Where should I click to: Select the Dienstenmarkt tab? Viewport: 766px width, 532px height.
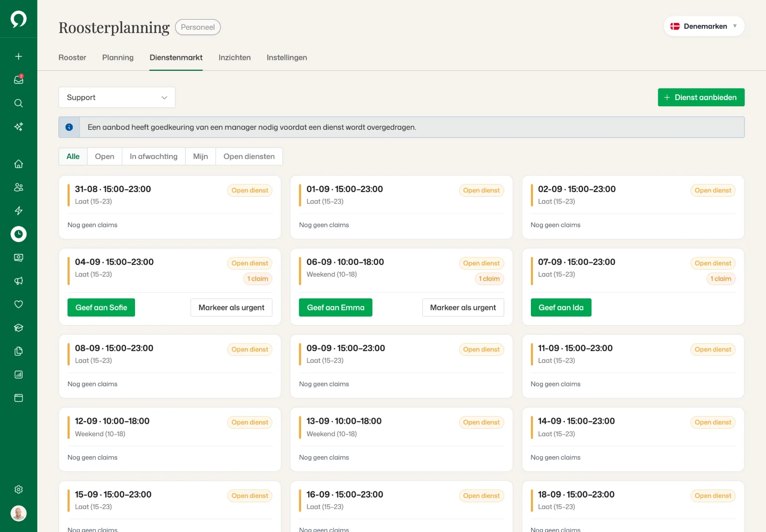point(176,57)
